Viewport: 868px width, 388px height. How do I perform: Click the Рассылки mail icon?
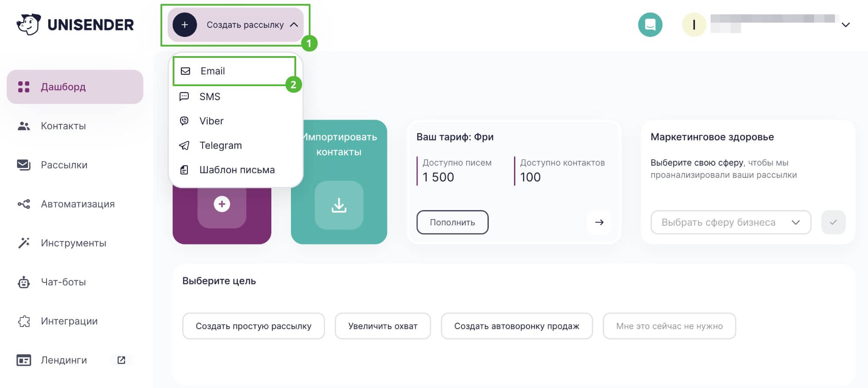(24, 165)
